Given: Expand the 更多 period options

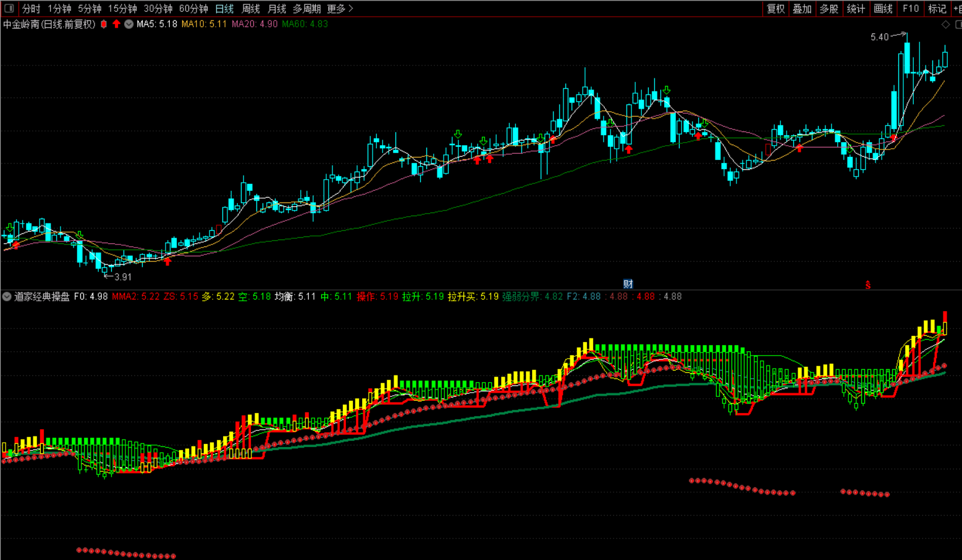Looking at the screenshot, I should [340, 9].
